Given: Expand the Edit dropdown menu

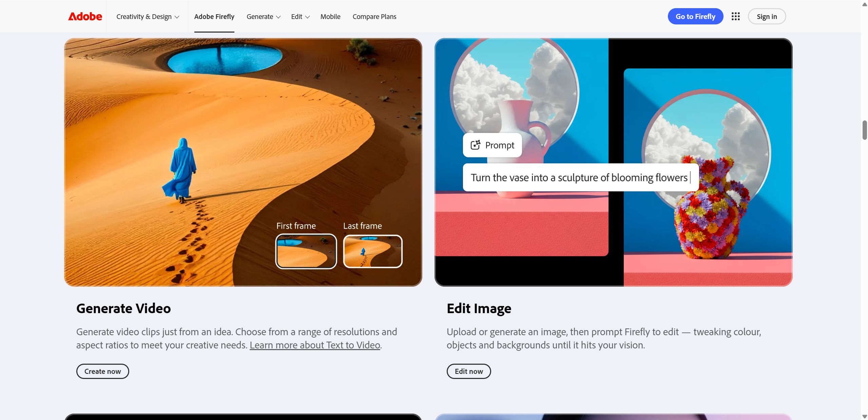Looking at the screenshot, I should (x=300, y=17).
